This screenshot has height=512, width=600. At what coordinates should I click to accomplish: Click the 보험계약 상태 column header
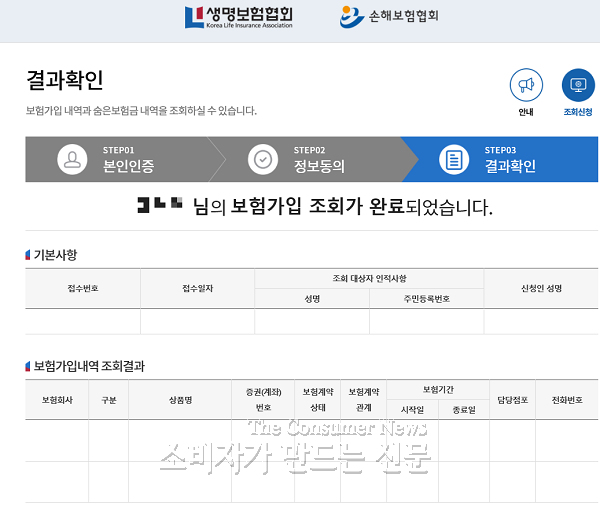point(318,400)
